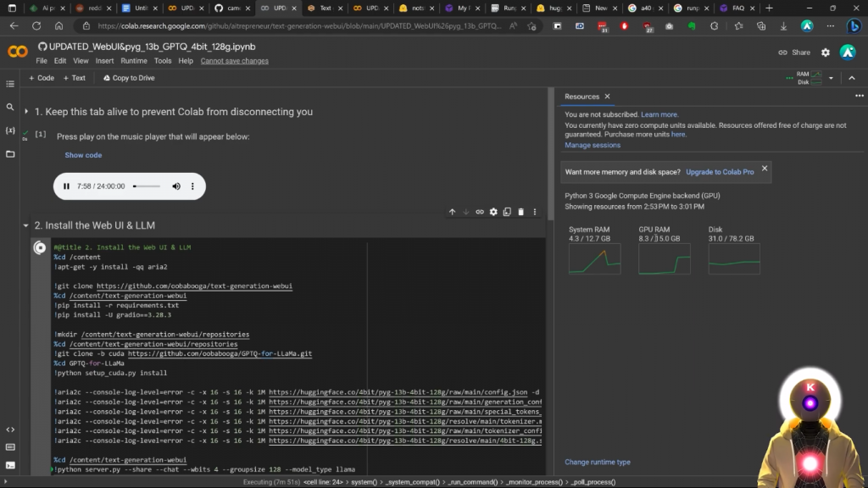Viewport: 868px width, 488px height.
Task: Collapse section 2 Install the Web UI
Action: pos(25,226)
